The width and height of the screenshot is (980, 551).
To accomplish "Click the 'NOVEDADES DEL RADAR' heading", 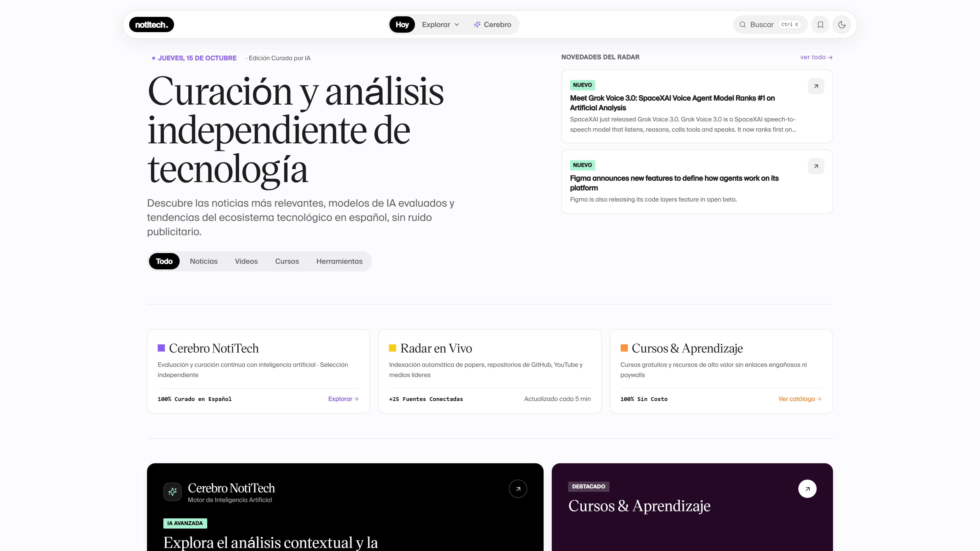I will tap(600, 57).
